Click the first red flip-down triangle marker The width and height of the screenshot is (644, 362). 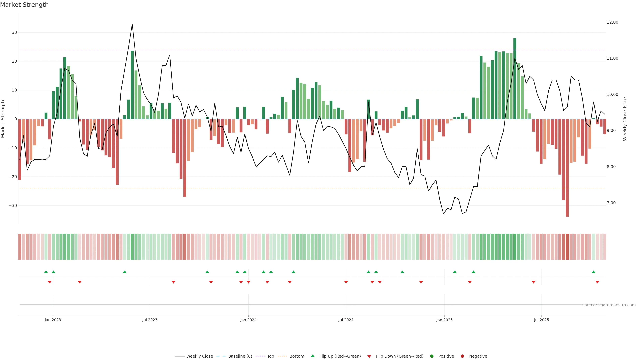49,282
